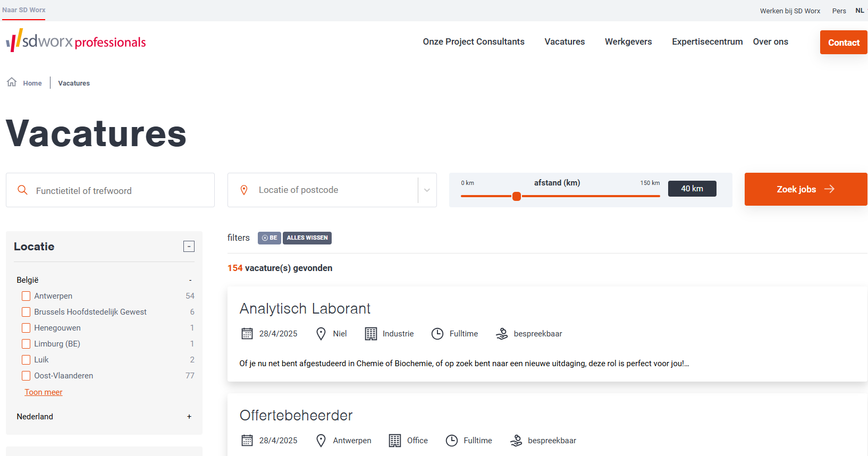Click building icon next to Industrie
The height and width of the screenshot is (456, 868).
371,334
